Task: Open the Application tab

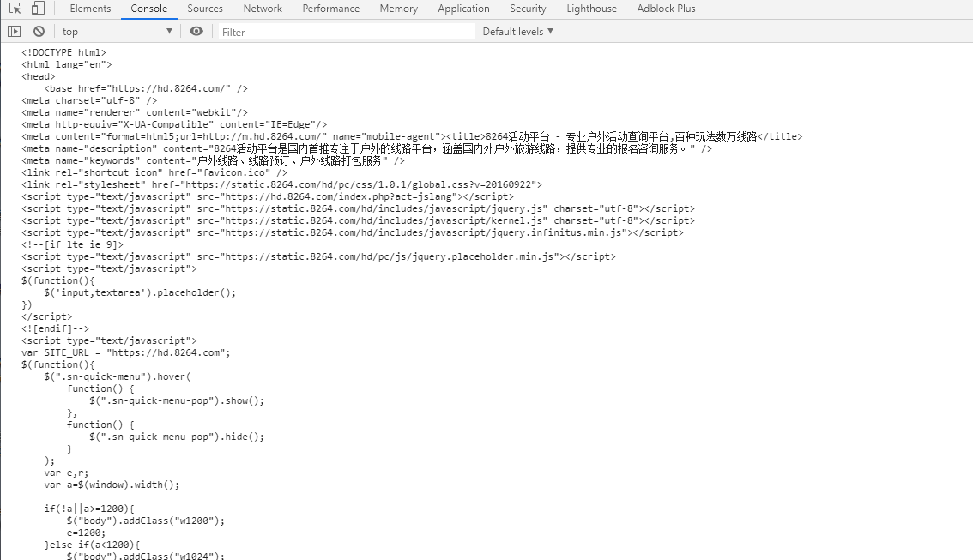Action: 463,9
